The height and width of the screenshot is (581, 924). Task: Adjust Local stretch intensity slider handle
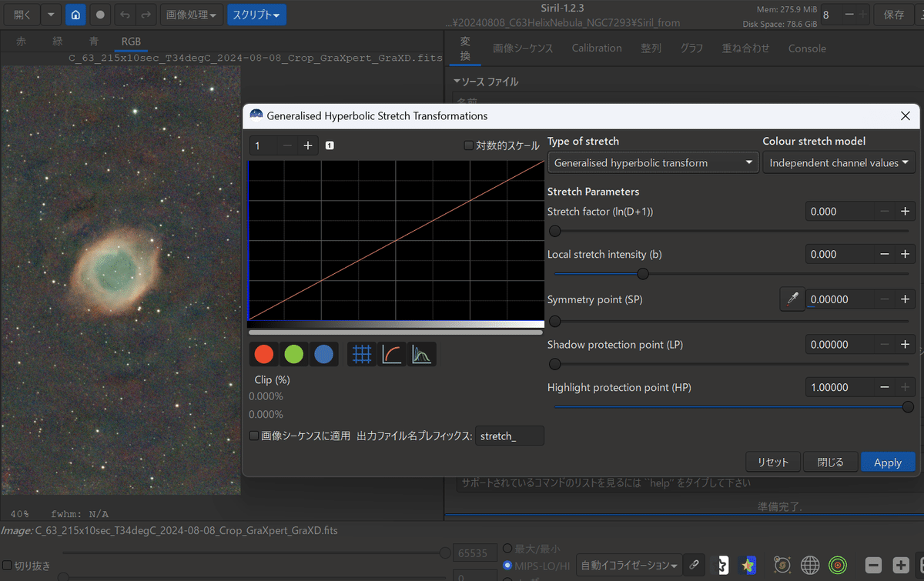(x=643, y=273)
